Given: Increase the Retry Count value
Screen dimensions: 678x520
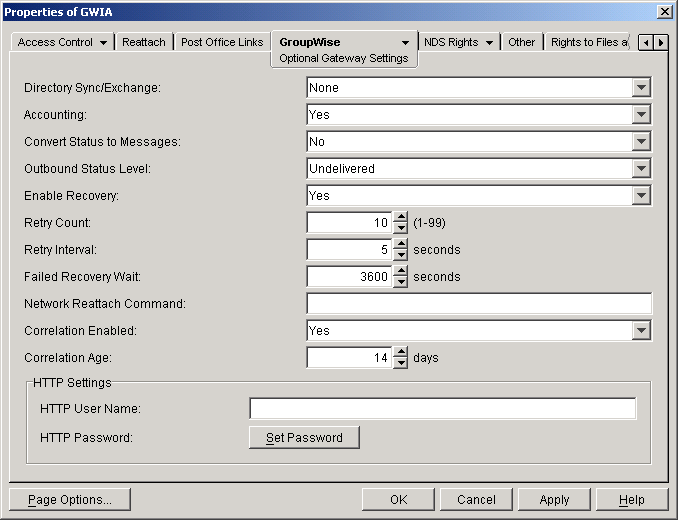Looking at the screenshot, I should pos(401,217).
